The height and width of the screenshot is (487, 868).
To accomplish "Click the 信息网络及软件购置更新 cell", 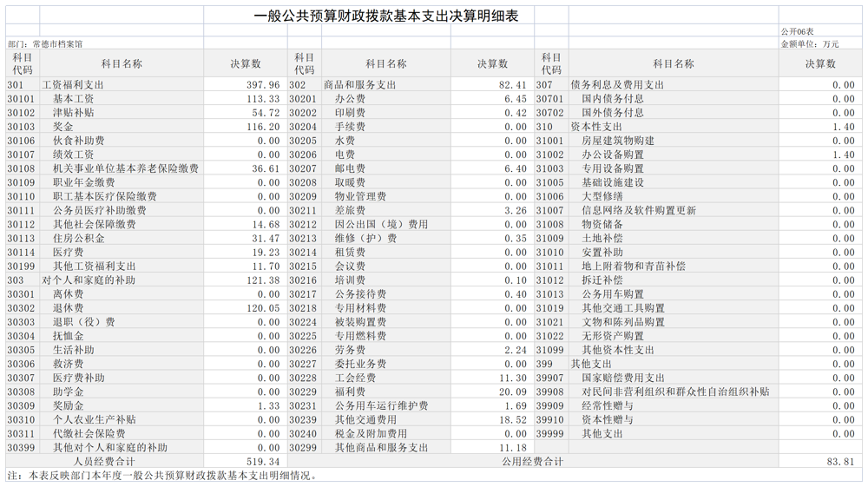I will (x=639, y=210).
